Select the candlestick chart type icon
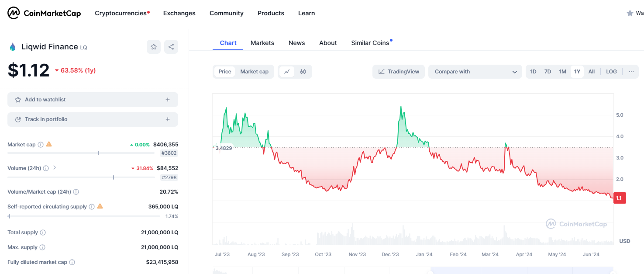 303,72
